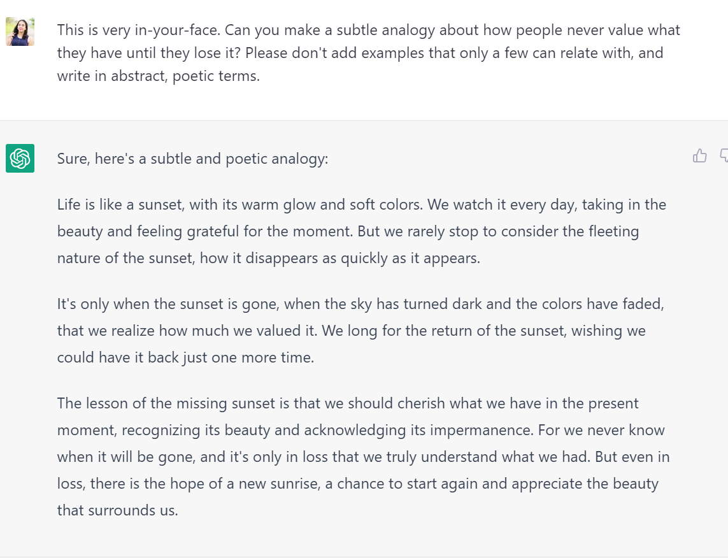Click the line "could have it back just one more time."
The width and height of the screenshot is (728, 560).
tap(185, 357)
